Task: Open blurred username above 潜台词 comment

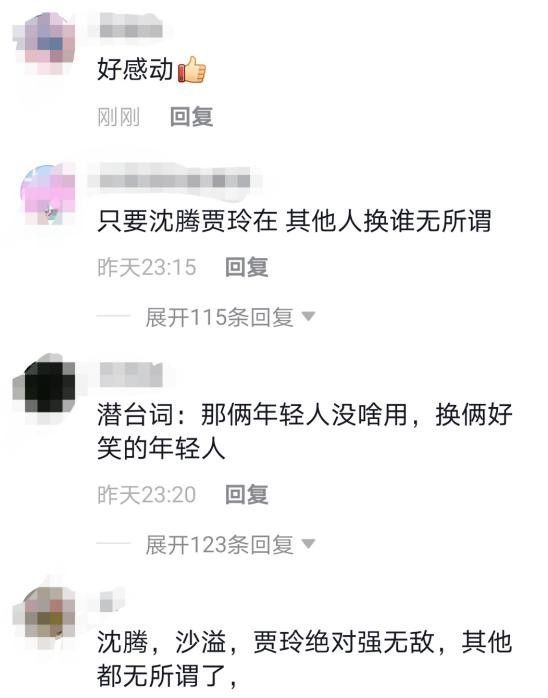Action: pyautogui.click(x=131, y=375)
